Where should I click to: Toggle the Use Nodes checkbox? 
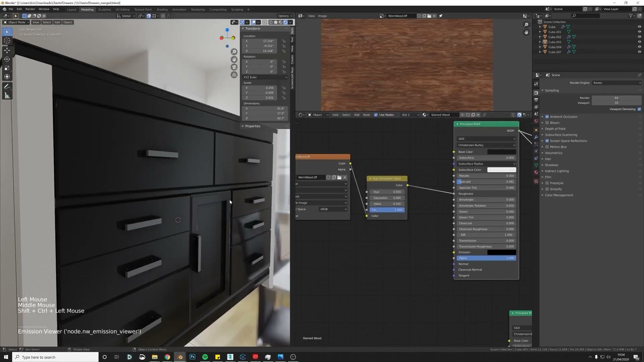pyautogui.click(x=376, y=115)
